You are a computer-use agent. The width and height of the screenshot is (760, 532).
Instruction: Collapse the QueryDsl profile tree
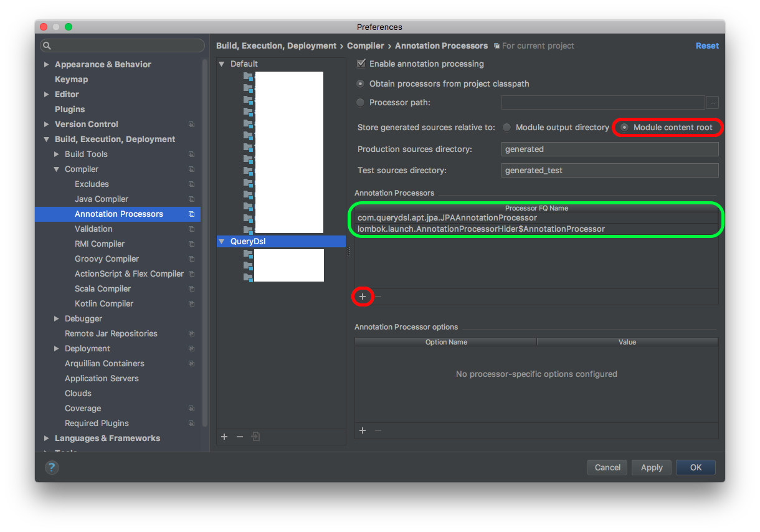tap(222, 241)
